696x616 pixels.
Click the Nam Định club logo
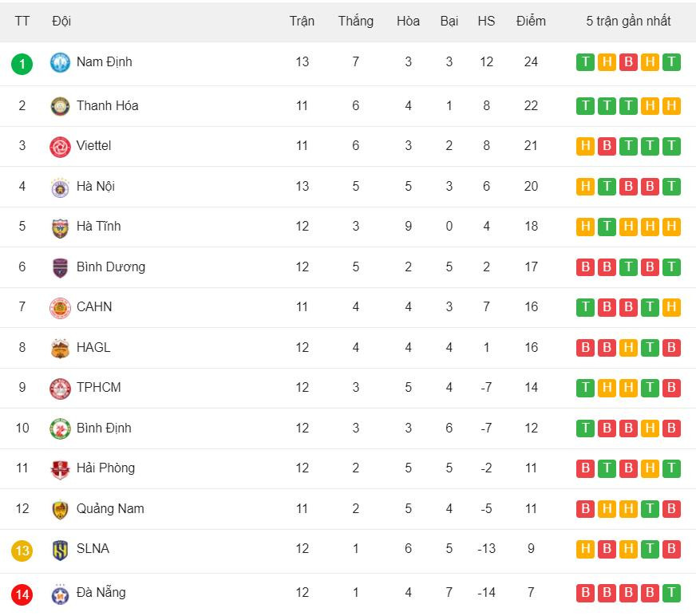[60, 62]
